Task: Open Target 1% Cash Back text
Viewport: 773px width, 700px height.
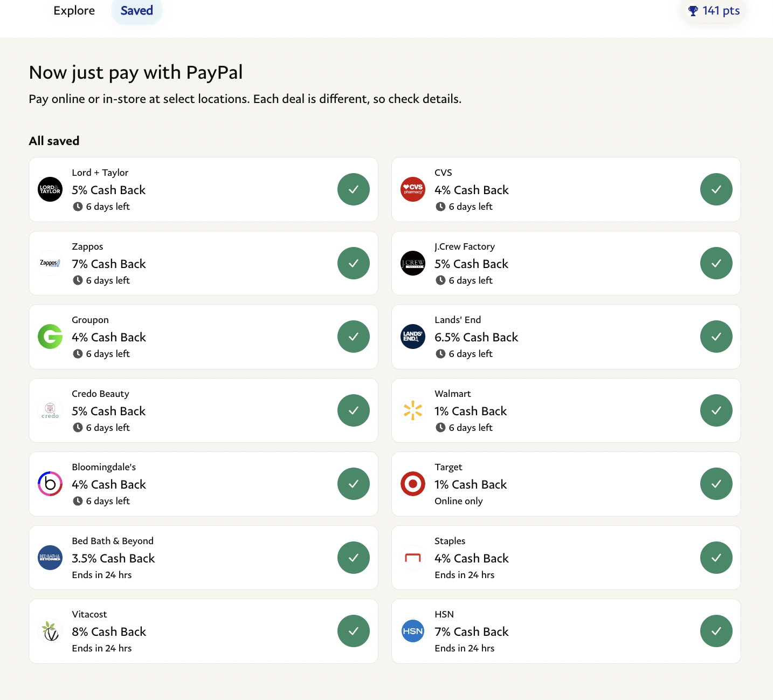Action: 471,484
